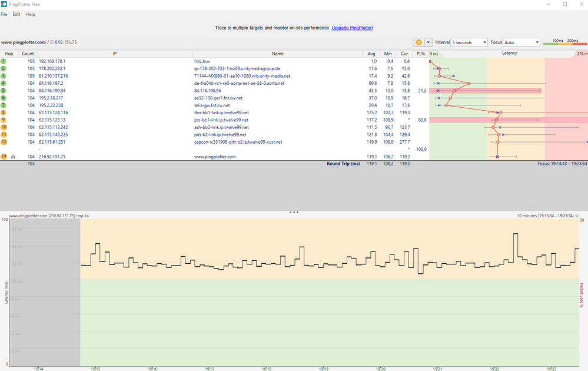The image size is (588, 371).
Task: Click the Cur column header
Action: coord(404,54)
